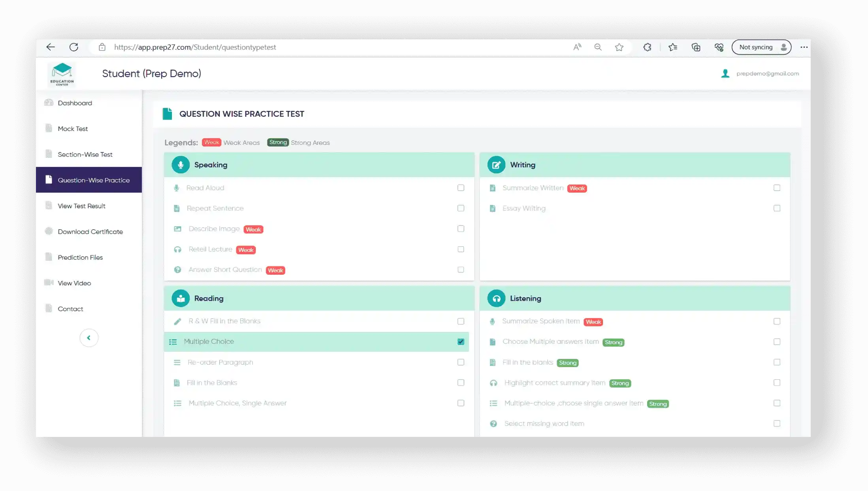
Task: Open browser settings three-dots menu
Action: [804, 47]
